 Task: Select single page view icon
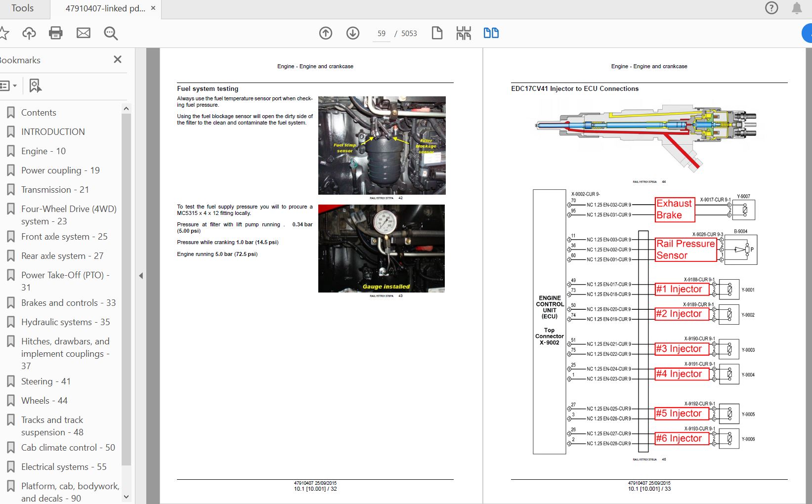[437, 33]
